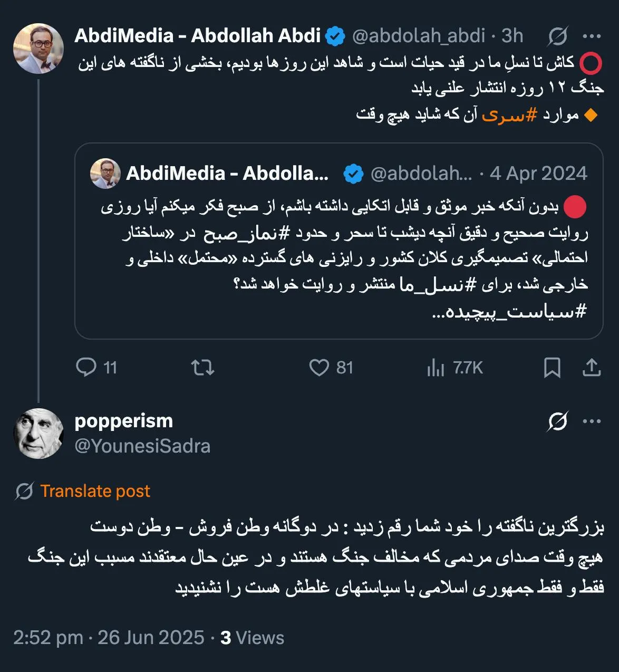Open AbdiMedia's top profile avatar
The height and width of the screenshot is (672, 619).
tap(38, 49)
